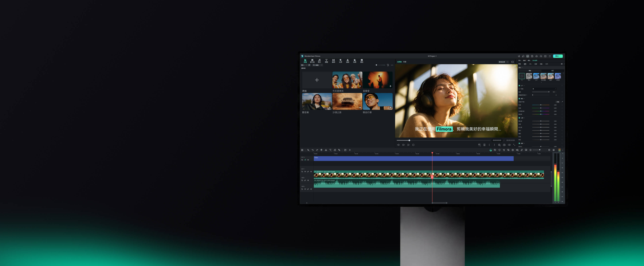Select the 沙漠之旅 desert car thumbnail
The height and width of the screenshot is (266, 644).
coord(347,101)
